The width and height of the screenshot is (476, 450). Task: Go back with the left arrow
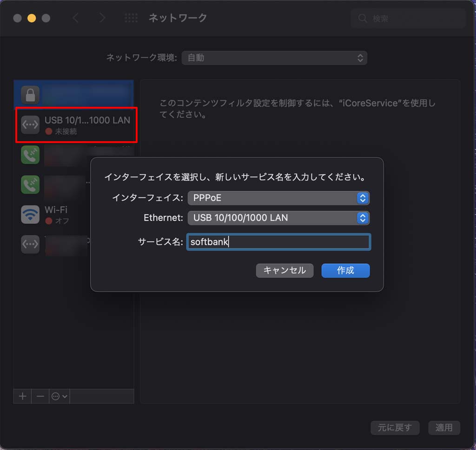click(x=76, y=18)
